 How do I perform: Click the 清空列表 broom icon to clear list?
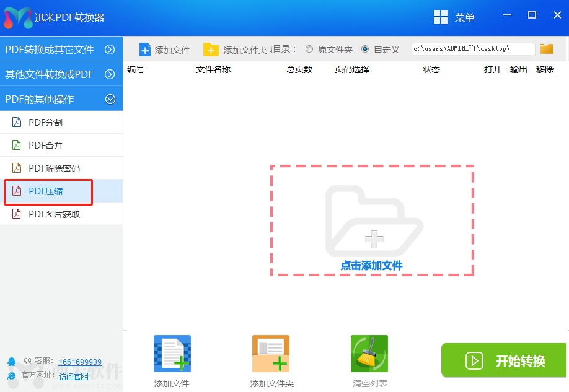coord(369,354)
